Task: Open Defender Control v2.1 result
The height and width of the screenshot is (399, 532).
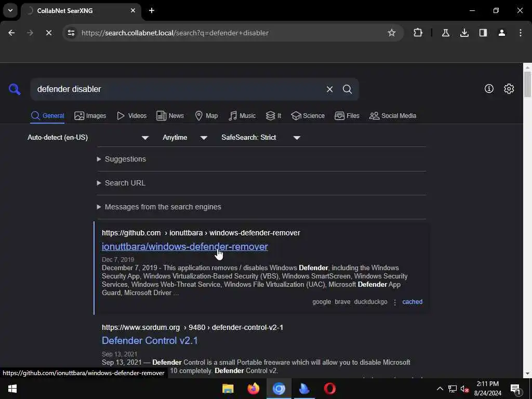Action: point(150,341)
